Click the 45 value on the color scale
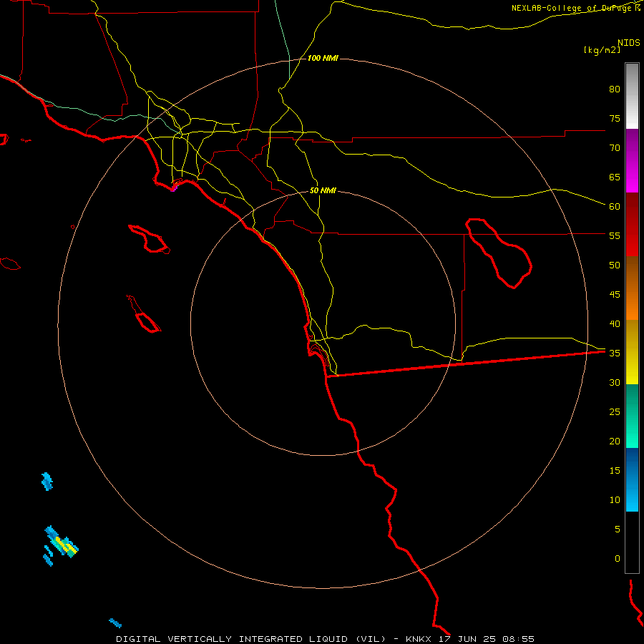644x644 pixels. (x=615, y=295)
